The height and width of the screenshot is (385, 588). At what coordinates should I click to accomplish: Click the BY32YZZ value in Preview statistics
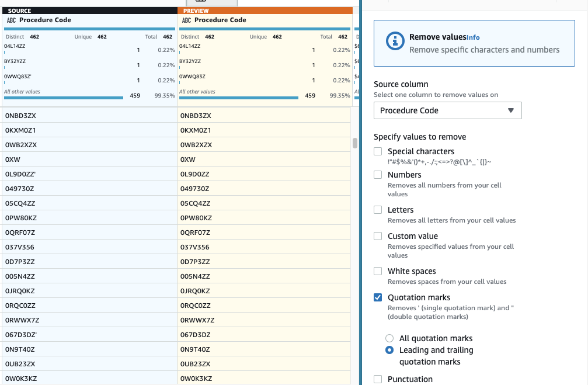click(190, 61)
